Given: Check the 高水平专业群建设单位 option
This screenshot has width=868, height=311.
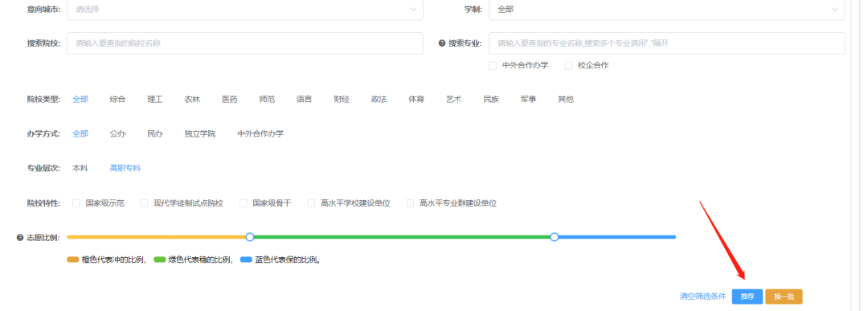Looking at the screenshot, I should pos(410,203).
